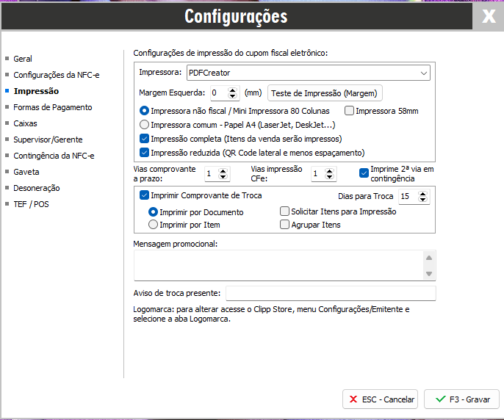Image resolution: width=504 pixels, height=420 pixels.
Task: Toggle Impressão completa checkbox
Action: pyautogui.click(x=144, y=139)
